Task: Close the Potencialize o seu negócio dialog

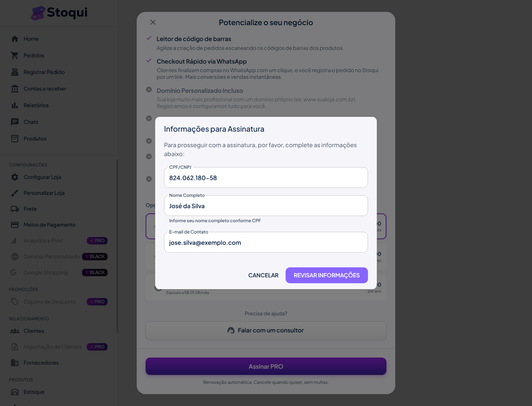Action: [153, 23]
